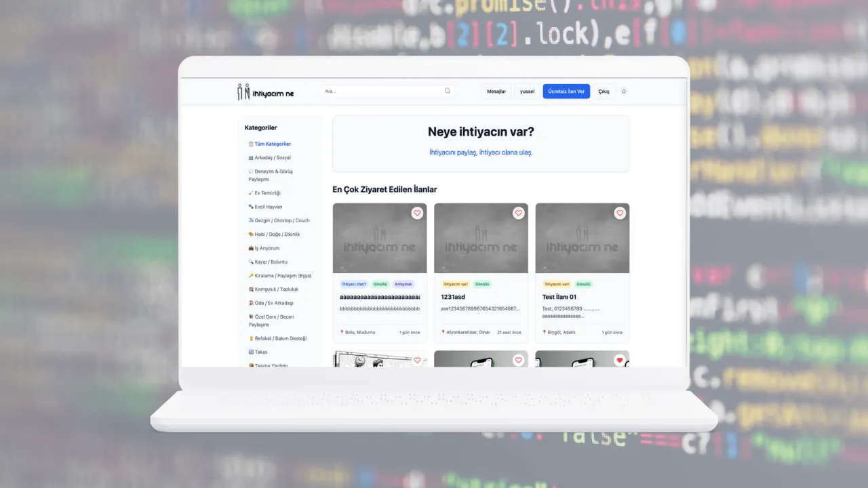Image resolution: width=868 pixels, height=488 pixels.
Task: Select the Arkadaş / Sosyal category
Action: (x=272, y=157)
